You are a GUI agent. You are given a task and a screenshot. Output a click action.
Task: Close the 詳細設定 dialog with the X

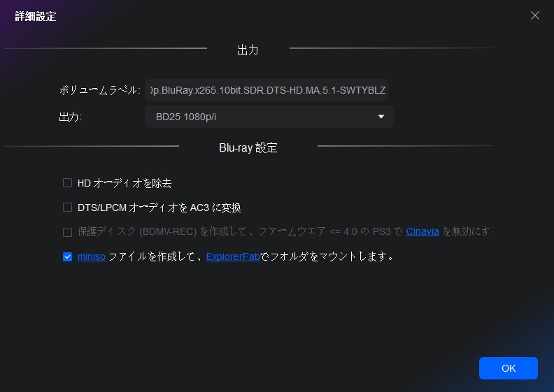(534, 15)
